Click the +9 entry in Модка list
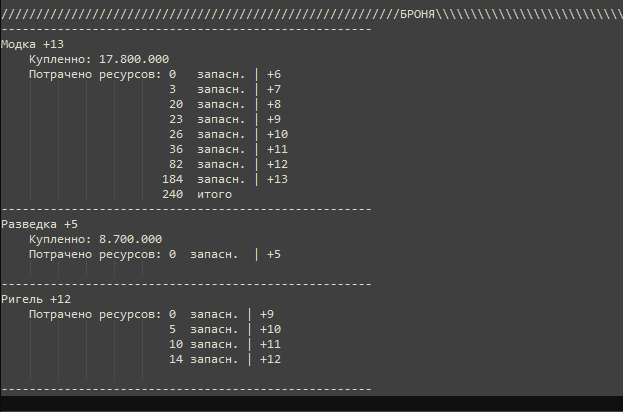Screen dimensions: 623x412 point(274,120)
